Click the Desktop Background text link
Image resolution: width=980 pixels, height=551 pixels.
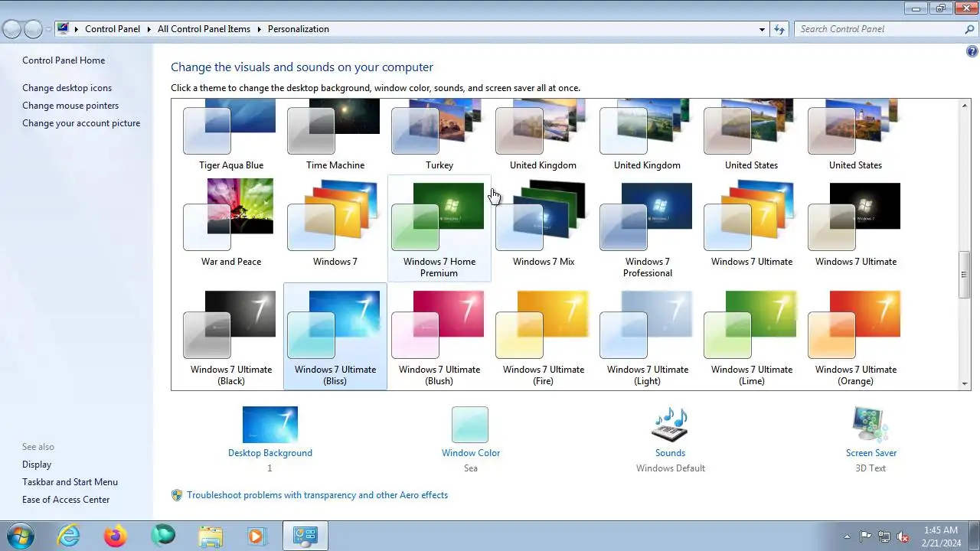pos(270,453)
